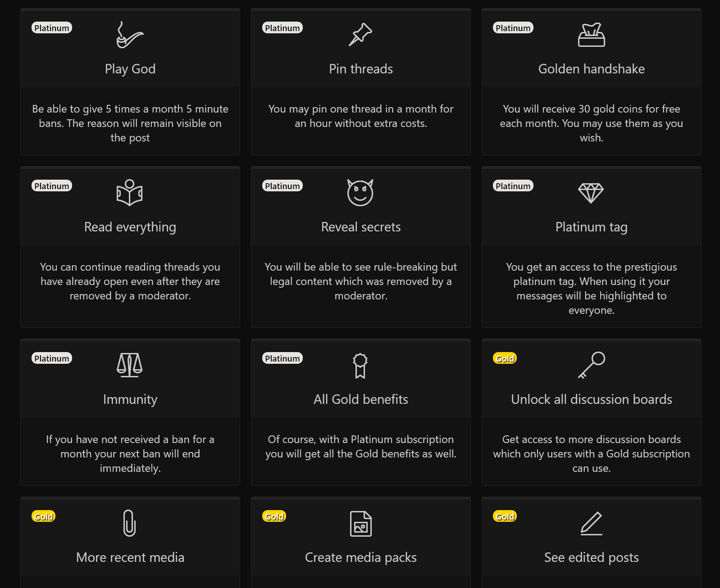720x588 pixels.
Task: Click the devil face icon for Reveal secrets
Action: (x=360, y=193)
